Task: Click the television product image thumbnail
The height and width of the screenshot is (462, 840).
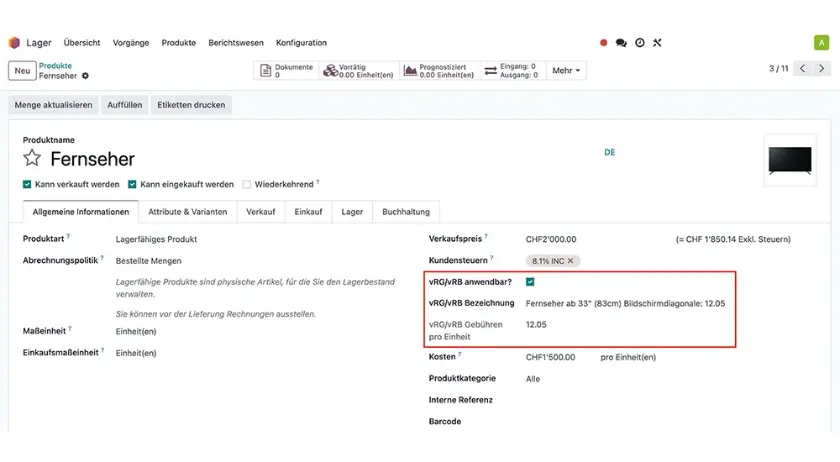Action: click(x=789, y=160)
